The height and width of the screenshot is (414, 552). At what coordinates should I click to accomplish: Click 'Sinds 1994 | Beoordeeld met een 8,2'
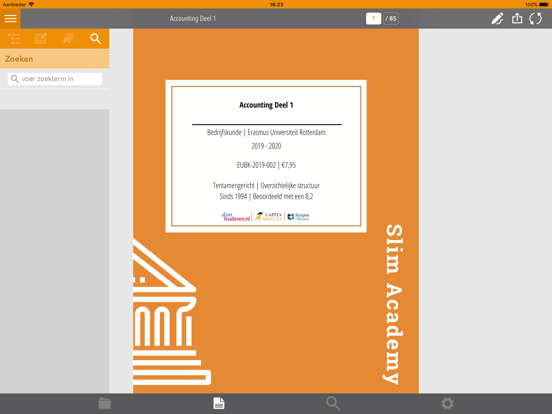point(266,196)
